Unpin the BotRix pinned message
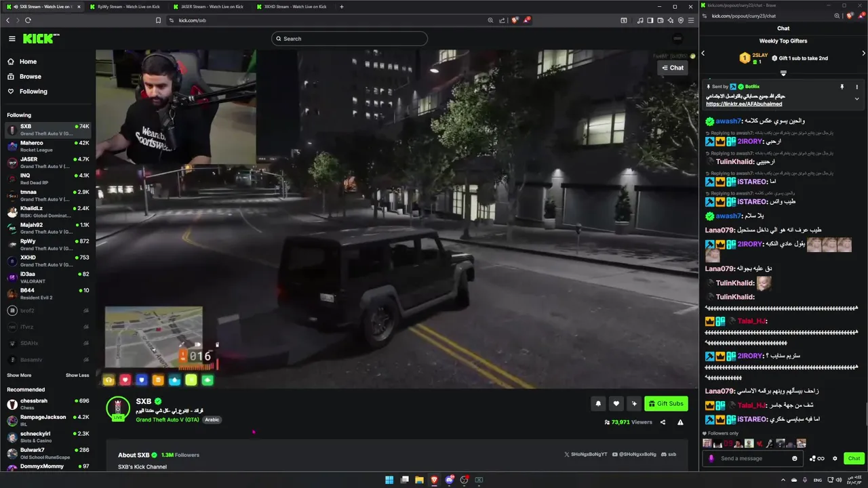 [842, 87]
